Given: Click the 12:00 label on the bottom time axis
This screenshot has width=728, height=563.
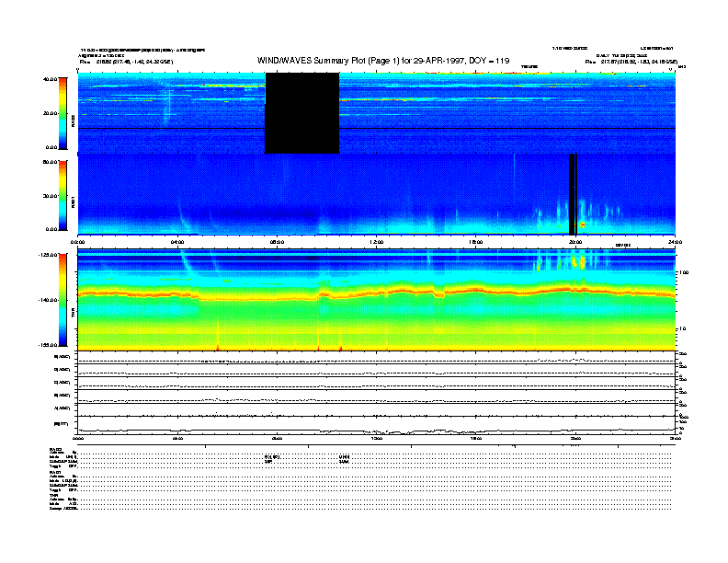Looking at the screenshot, I should (377, 439).
